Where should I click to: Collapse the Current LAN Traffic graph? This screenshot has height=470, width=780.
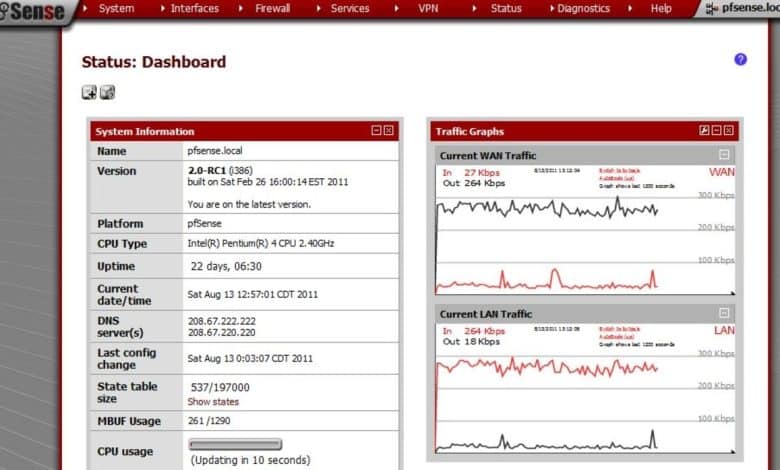[724, 313]
